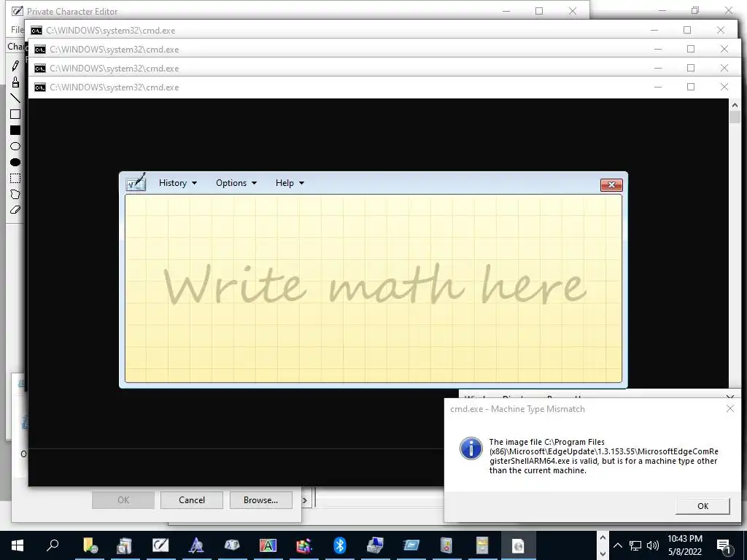747x560 pixels.
Task: Click the taskbar scroll-up arrow
Action: point(603,538)
